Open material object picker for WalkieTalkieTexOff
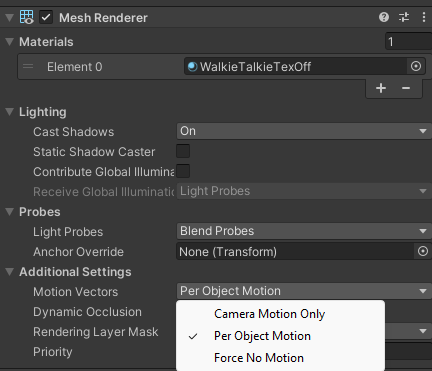Image resolution: width=432 pixels, height=371 pixels. pyautogui.click(x=416, y=66)
